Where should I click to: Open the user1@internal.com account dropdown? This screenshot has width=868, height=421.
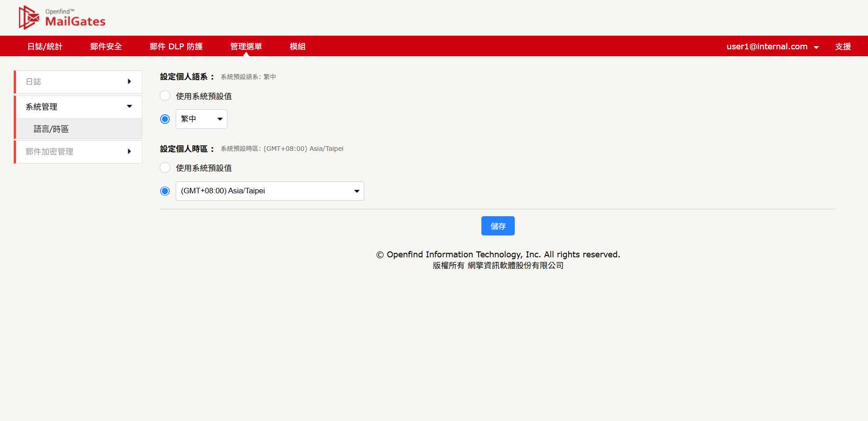[772, 46]
